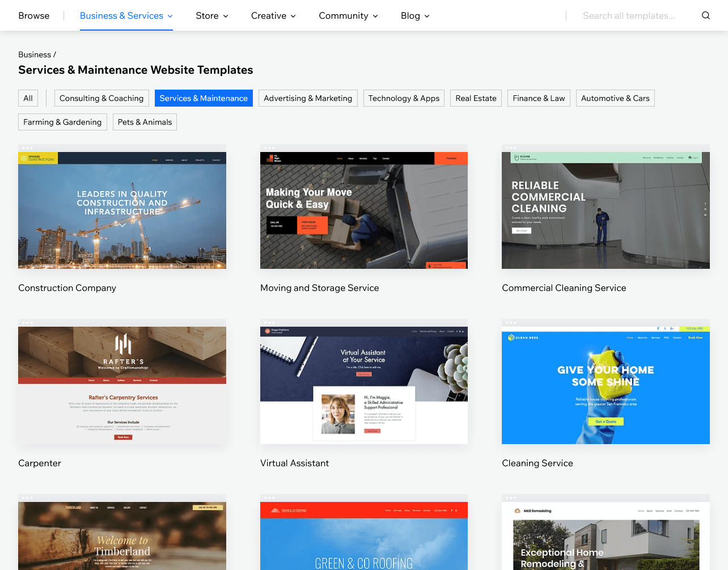Click the search magnifier icon
The width and height of the screenshot is (728, 570).
point(705,15)
